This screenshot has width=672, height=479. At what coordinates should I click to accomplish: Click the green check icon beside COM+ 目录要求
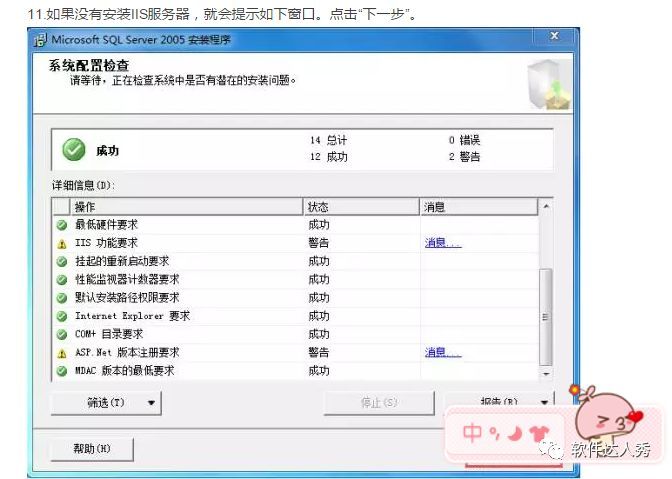tap(62, 334)
